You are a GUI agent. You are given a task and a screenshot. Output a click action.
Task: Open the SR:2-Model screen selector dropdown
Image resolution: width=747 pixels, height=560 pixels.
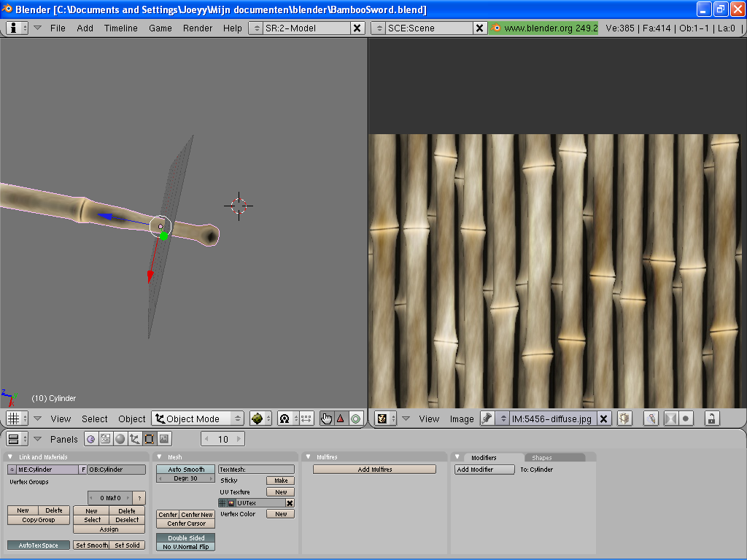tap(256, 28)
